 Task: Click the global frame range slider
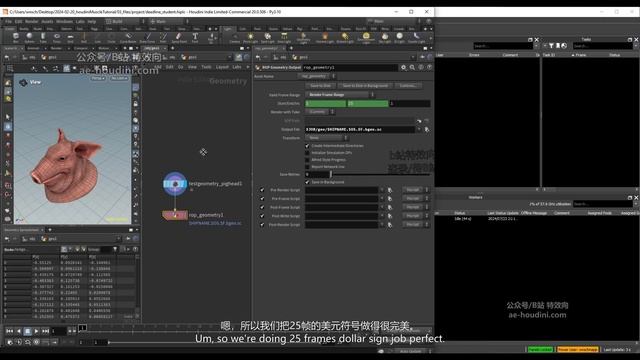coord(269,342)
